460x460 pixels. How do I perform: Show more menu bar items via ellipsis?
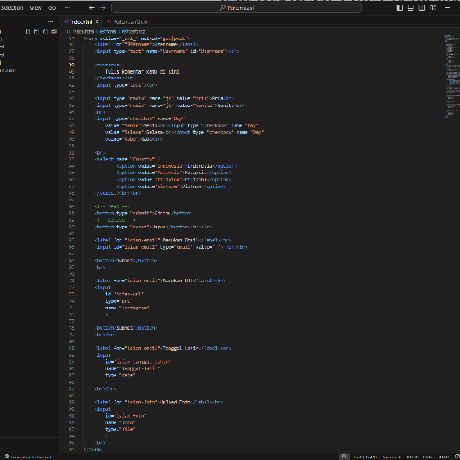tap(67, 8)
